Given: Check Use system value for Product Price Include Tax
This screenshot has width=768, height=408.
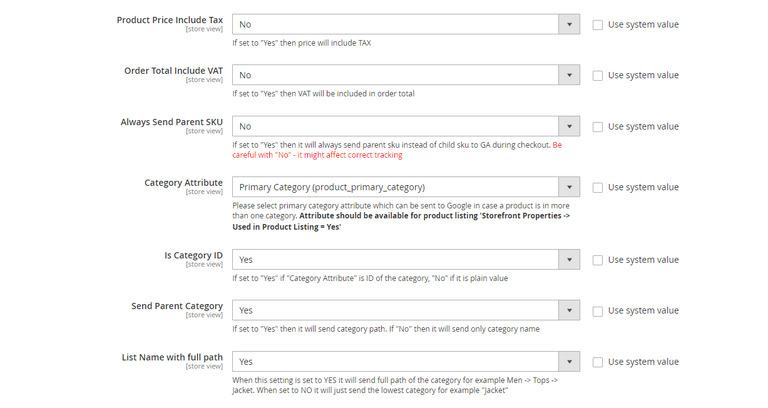Looking at the screenshot, I should pyautogui.click(x=598, y=24).
